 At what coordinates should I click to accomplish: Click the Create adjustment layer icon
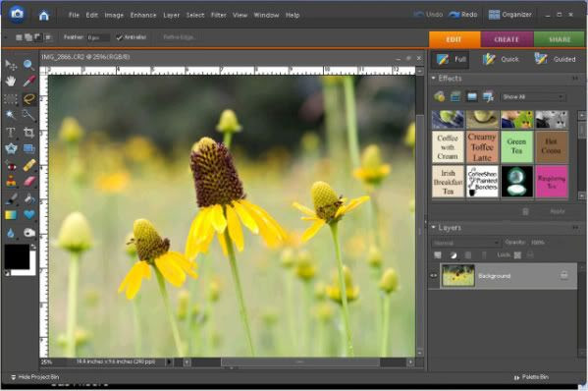point(453,255)
